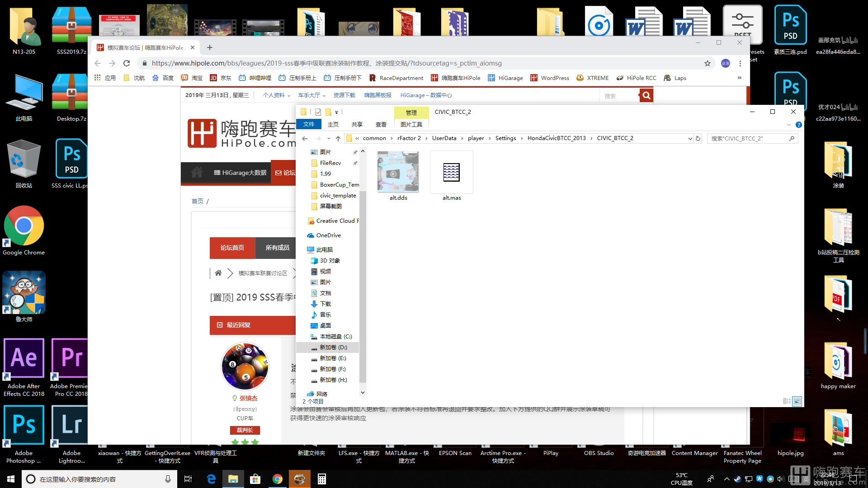
Task: Open the HiGarage bookmark
Action: (505, 78)
